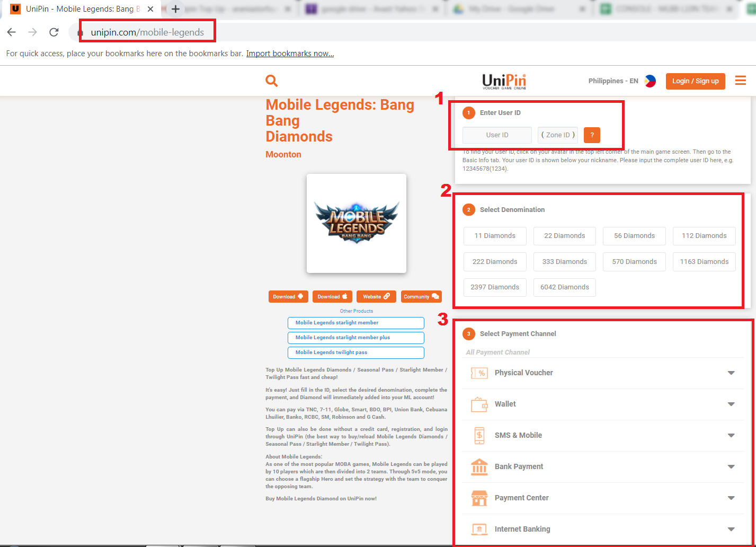Select the 56 Diamonds denomination

tap(634, 236)
